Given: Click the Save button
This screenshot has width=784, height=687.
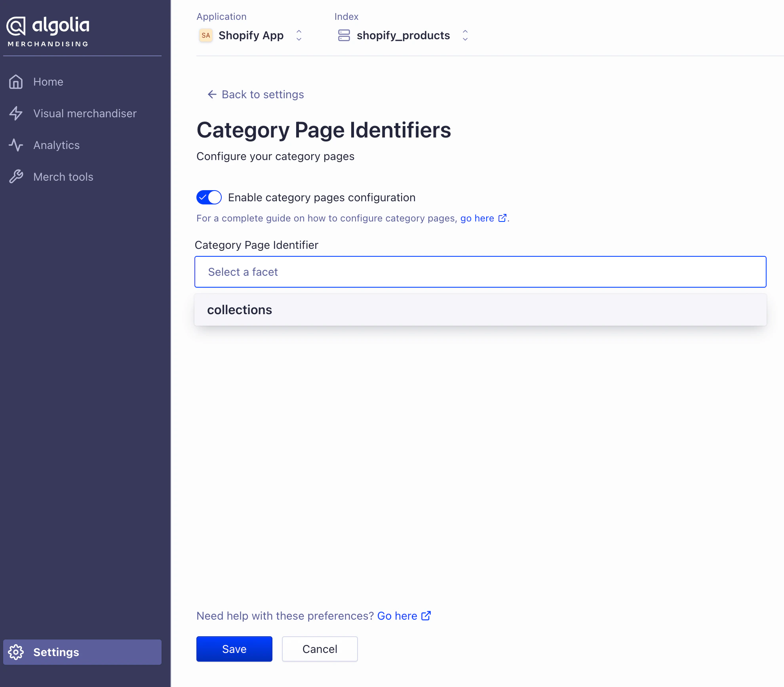Looking at the screenshot, I should [x=234, y=649].
